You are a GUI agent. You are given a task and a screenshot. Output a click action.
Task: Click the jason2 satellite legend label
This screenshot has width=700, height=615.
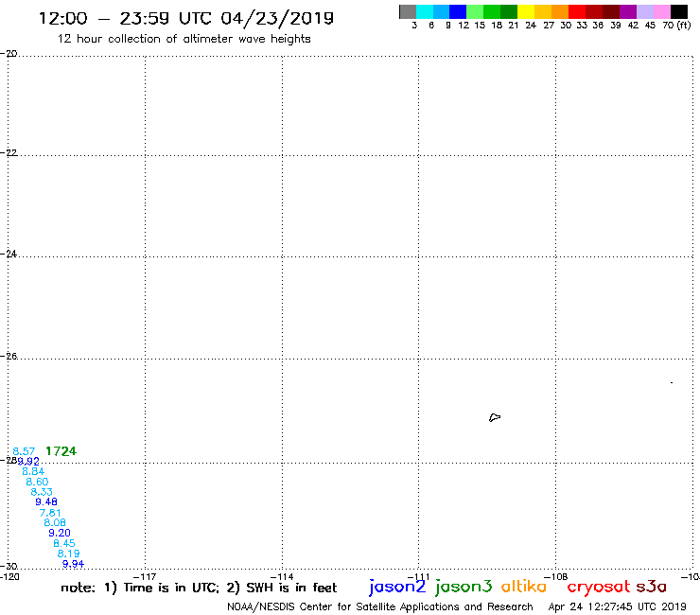point(397,588)
